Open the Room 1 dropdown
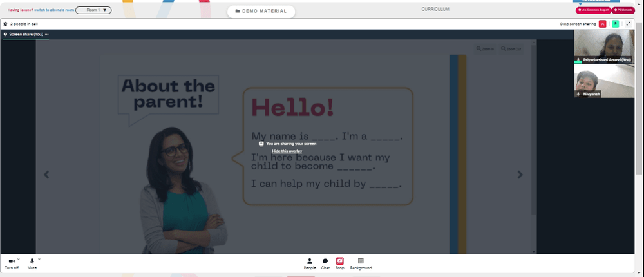 tap(93, 10)
